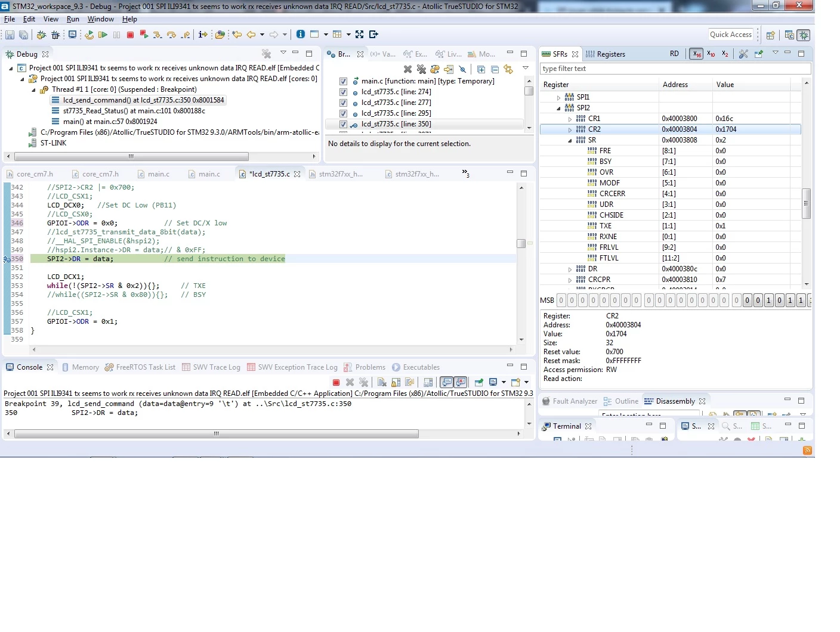This screenshot has height=632, width=840.
Task: Collapse the SR register tree node
Action: pyautogui.click(x=570, y=140)
